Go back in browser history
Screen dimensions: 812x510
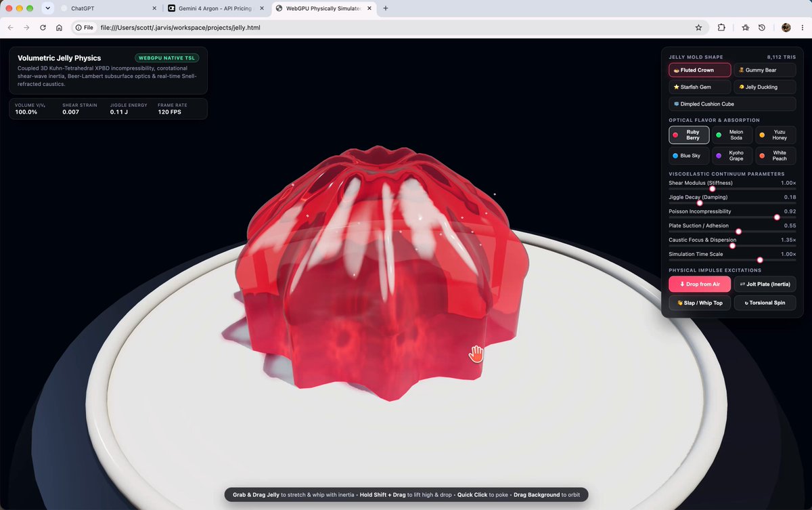point(10,28)
